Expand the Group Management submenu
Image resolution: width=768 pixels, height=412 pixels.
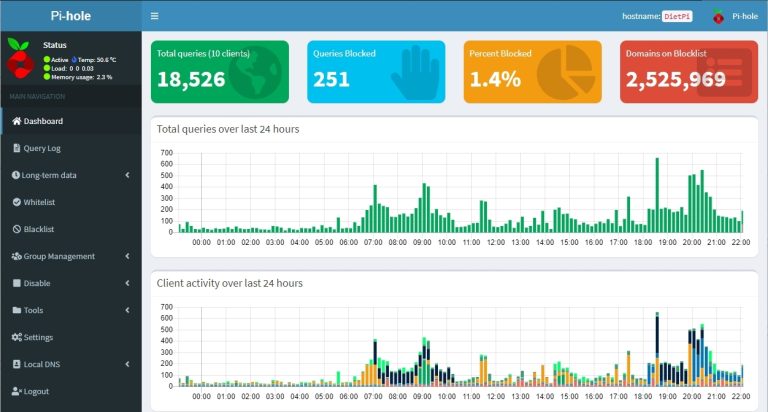pos(127,256)
